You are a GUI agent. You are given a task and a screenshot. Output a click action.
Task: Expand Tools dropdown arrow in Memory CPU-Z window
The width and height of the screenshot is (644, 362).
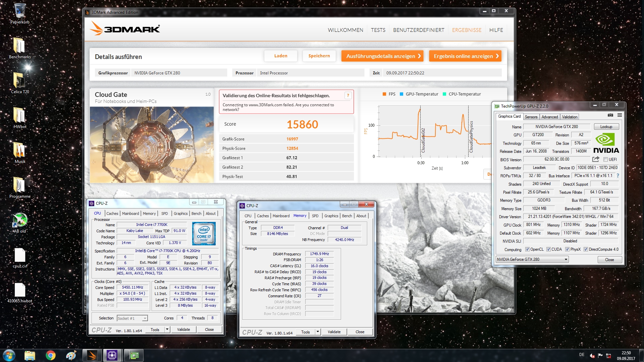318,332
